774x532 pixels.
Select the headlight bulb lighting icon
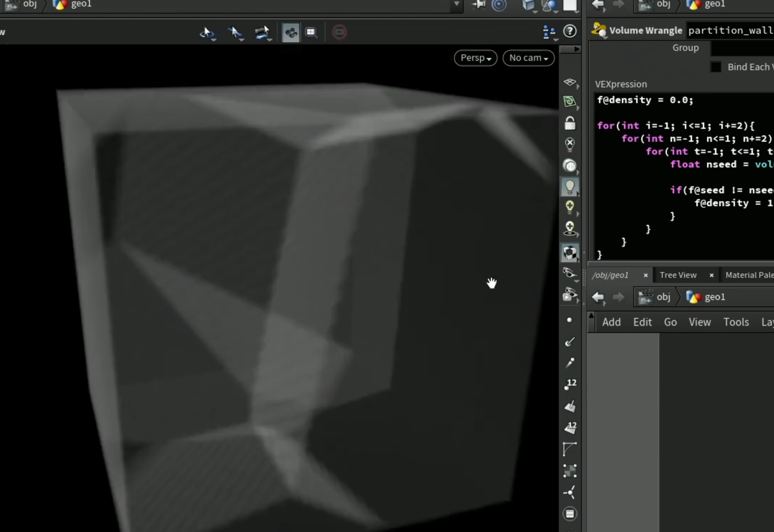tap(570, 187)
